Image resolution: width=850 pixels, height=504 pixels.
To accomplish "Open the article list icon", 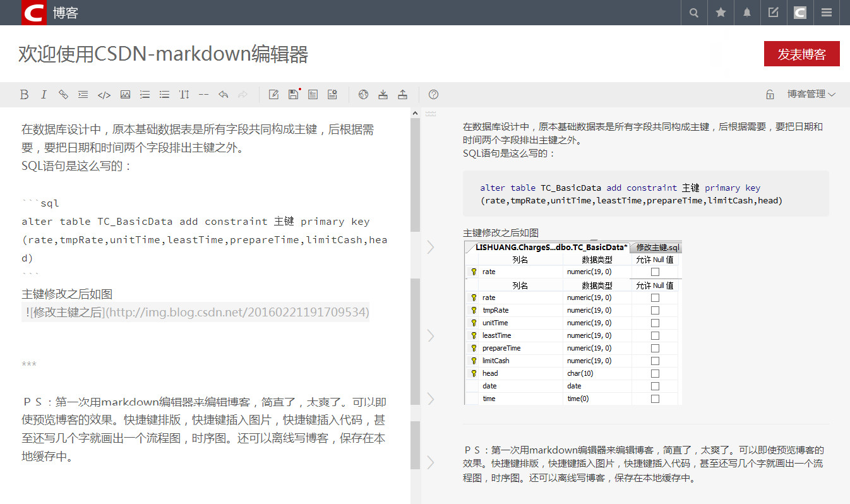I will pos(313,95).
